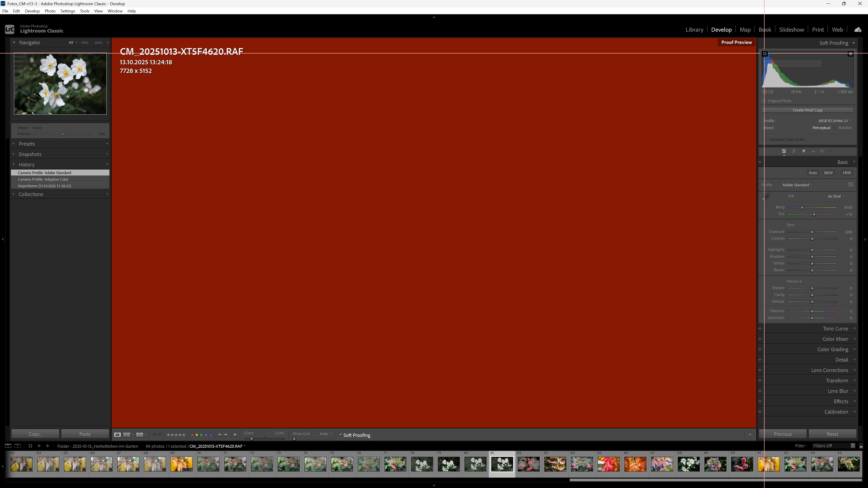The width and height of the screenshot is (868, 488).
Task: Go forward with filmstrip right arrow
Action: coord(47,446)
